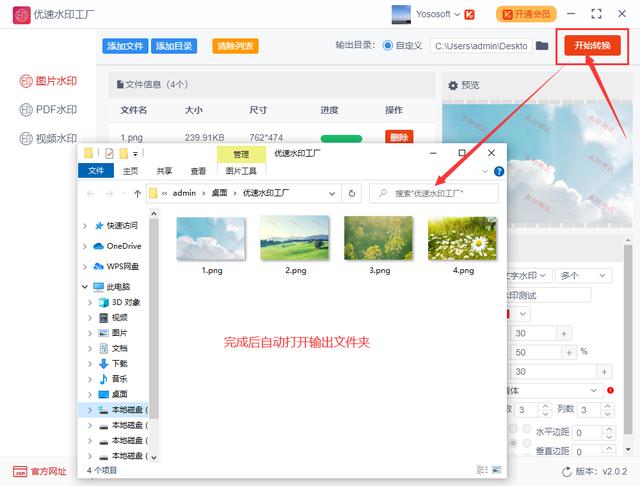
Task: Open the 视频水印 sidebar section
Action: tap(48, 139)
